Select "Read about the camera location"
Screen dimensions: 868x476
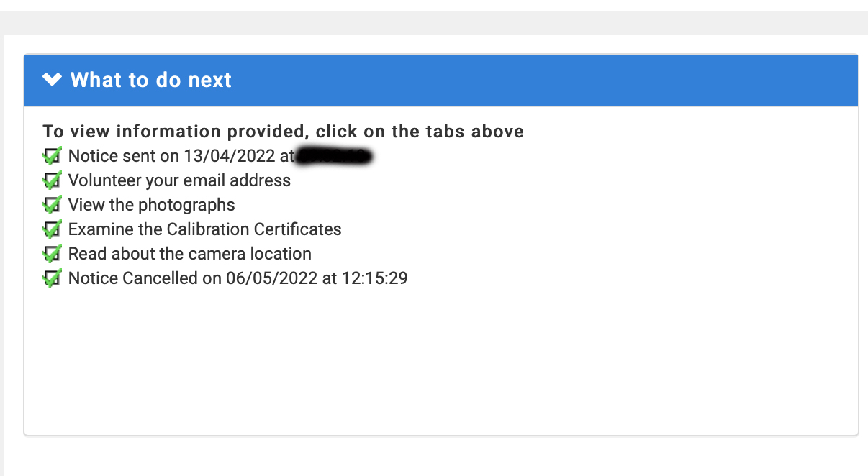[x=189, y=254]
